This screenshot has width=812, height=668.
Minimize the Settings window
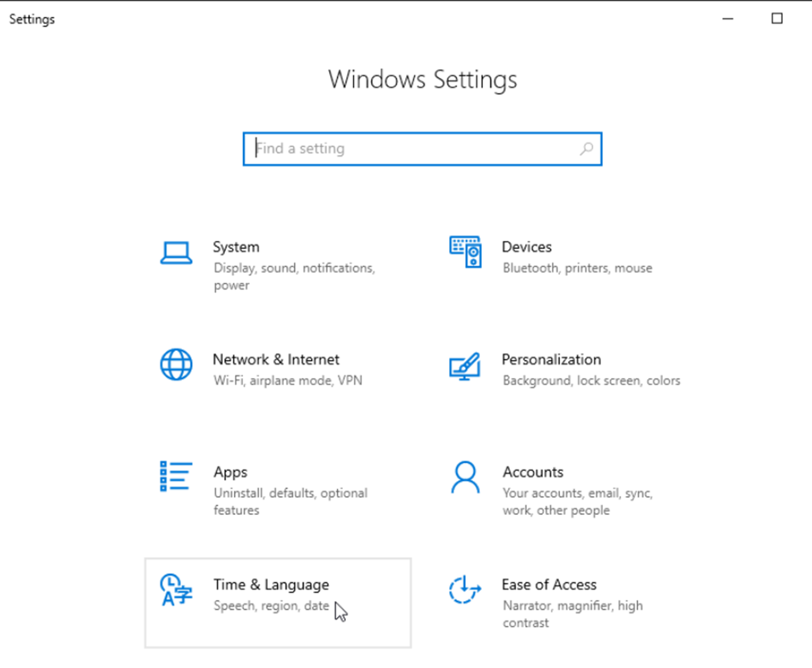click(x=728, y=19)
